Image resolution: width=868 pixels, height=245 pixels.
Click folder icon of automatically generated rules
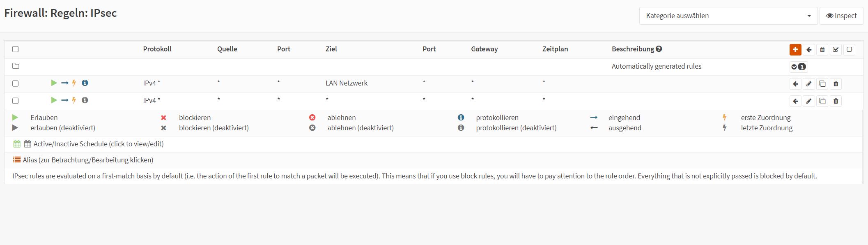[x=16, y=66]
